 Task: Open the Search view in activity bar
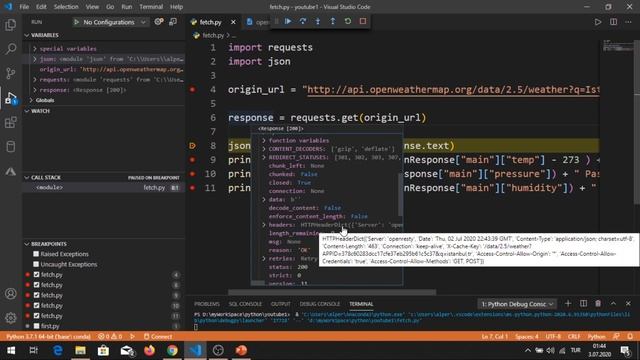11,49
